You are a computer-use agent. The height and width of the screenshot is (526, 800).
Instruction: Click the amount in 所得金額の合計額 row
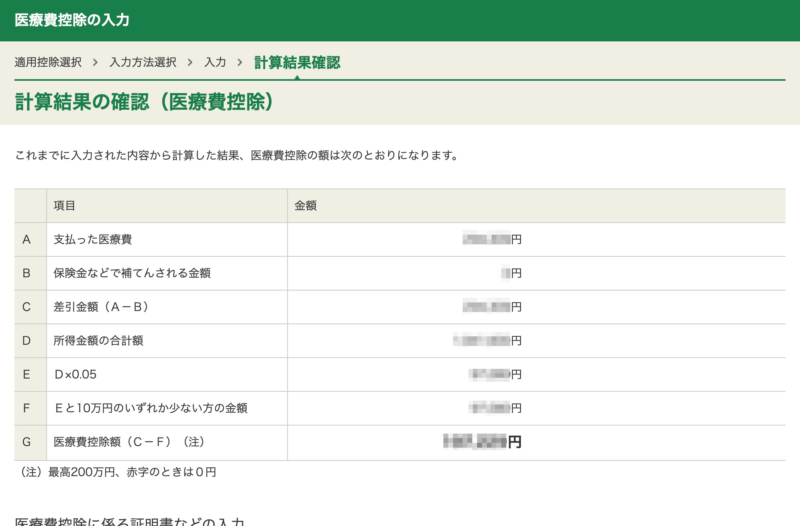pos(487,341)
